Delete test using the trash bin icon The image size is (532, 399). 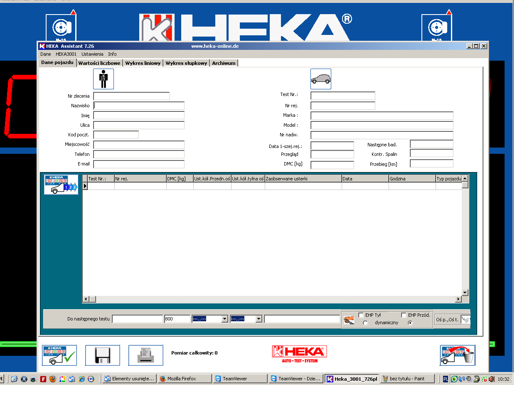458,355
